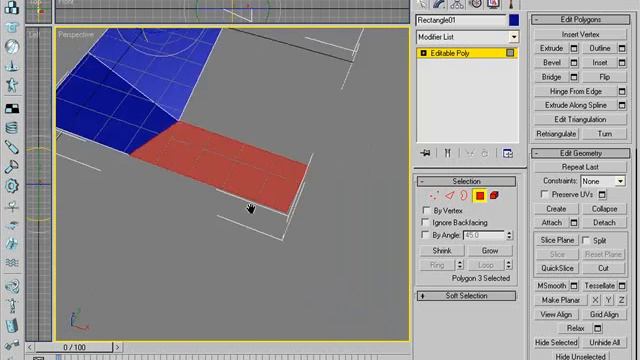
Task: Click next frame arrow on time slider
Action: [117, 347]
